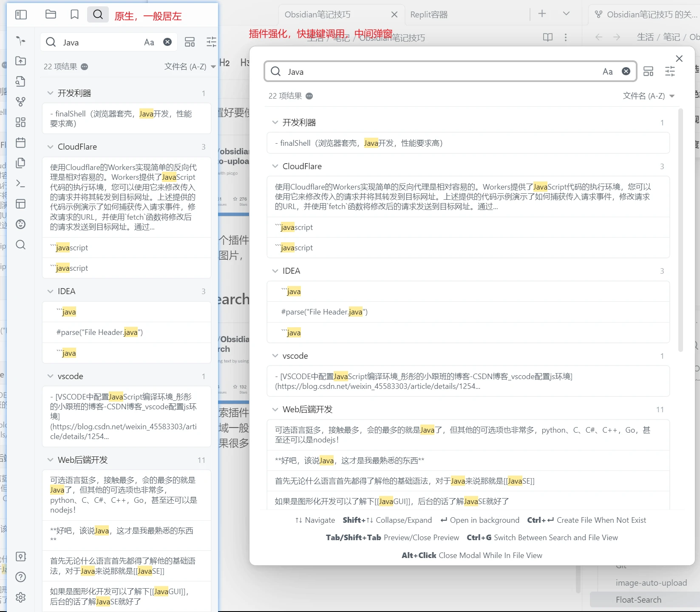Close the float search popup
The width and height of the screenshot is (700, 612).
point(679,59)
